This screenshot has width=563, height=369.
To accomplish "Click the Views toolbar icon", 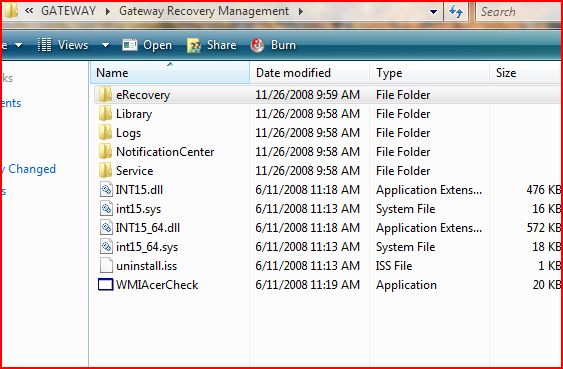I will [45, 45].
